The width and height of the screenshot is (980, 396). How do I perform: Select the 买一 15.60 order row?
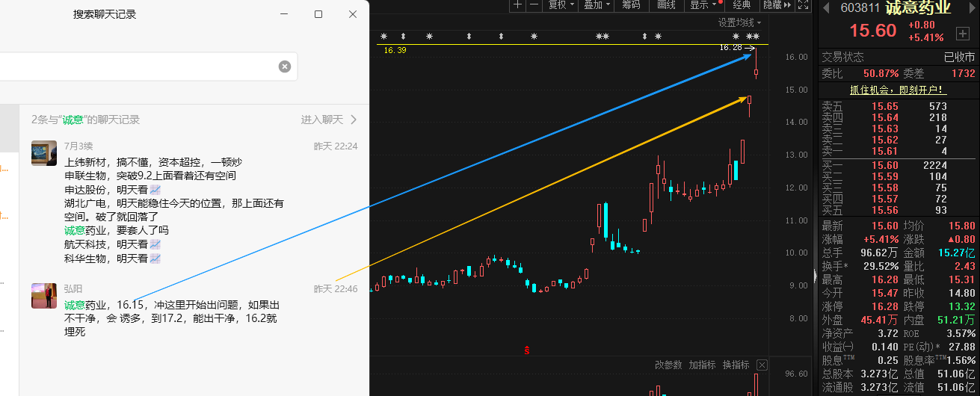[897, 165]
